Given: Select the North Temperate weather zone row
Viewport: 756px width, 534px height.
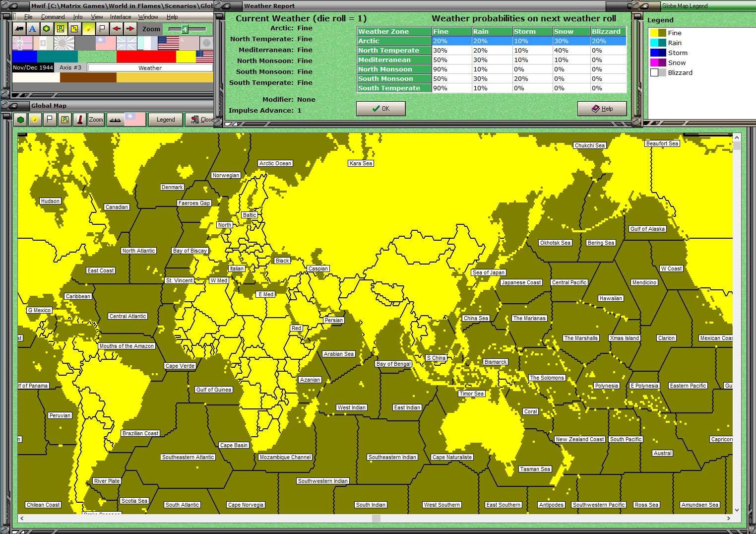Looking at the screenshot, I should tap(492, 51).
